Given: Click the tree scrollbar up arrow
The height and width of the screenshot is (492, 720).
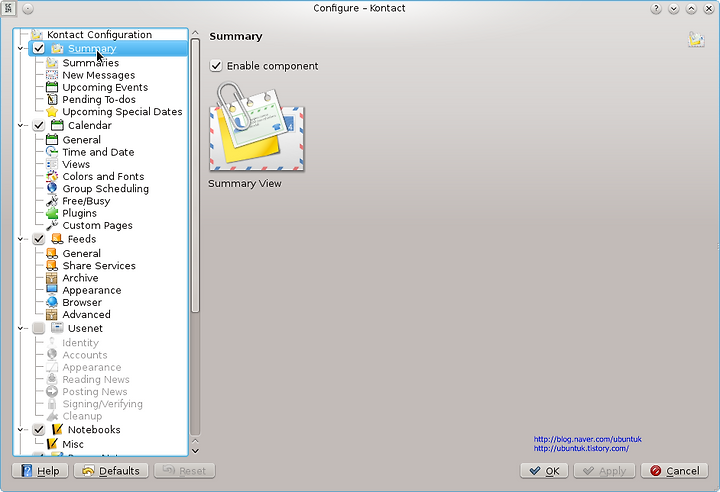Looking at the screenshot, I should point(195,33).
